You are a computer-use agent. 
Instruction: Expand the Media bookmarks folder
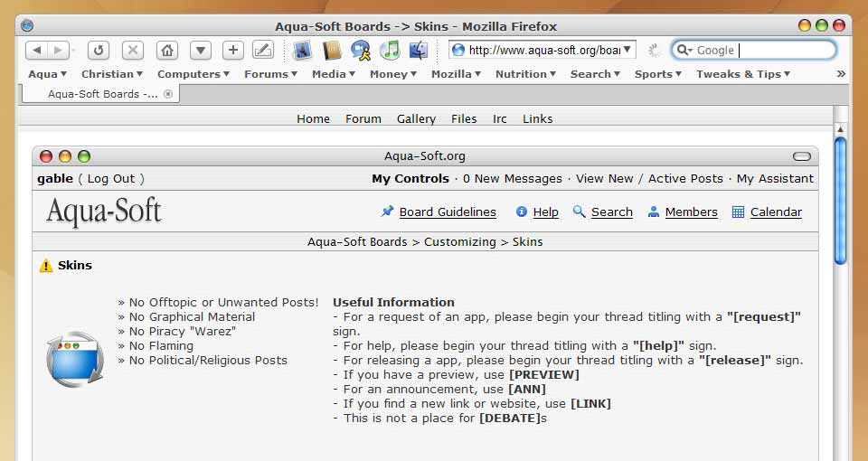[334, 74]
